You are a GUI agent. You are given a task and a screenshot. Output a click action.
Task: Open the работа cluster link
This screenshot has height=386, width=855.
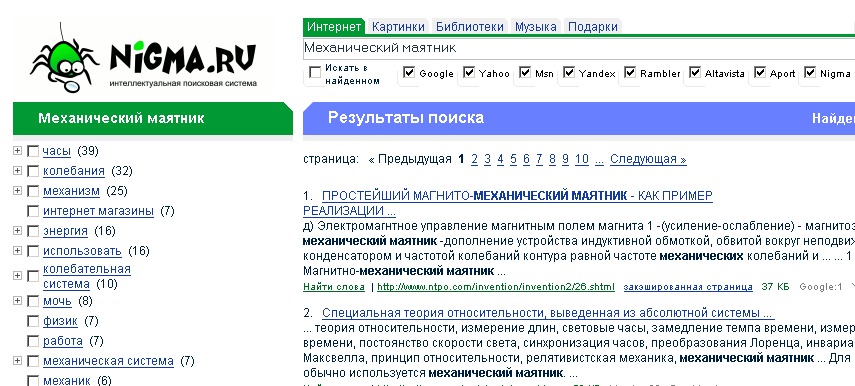click(x=63, y=341)
